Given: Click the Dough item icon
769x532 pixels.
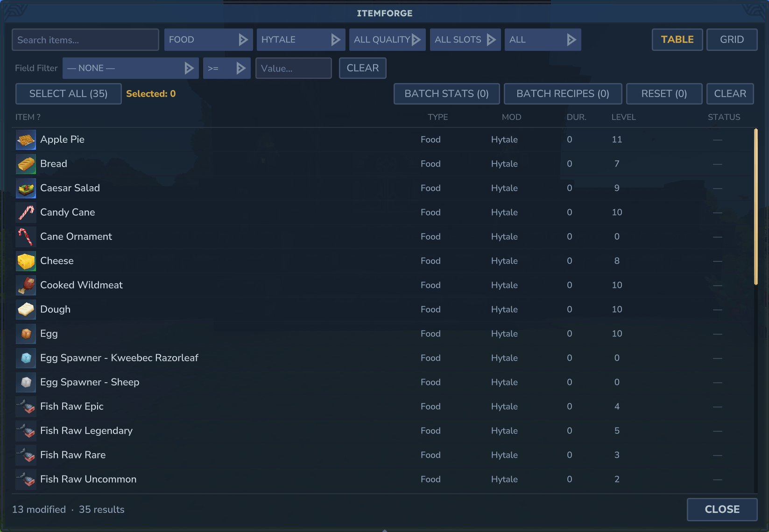Looking at the screenshot, I should pyautogui.click(x=26, y=309).
